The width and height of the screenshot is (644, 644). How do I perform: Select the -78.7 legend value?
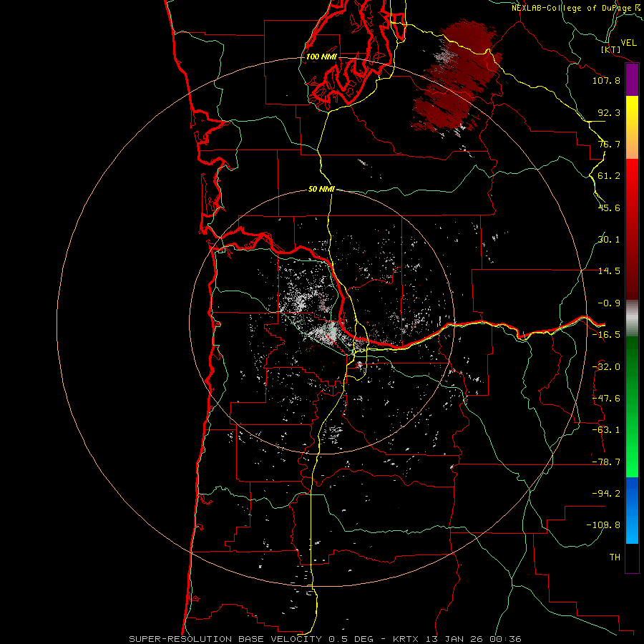click(606, 462)
